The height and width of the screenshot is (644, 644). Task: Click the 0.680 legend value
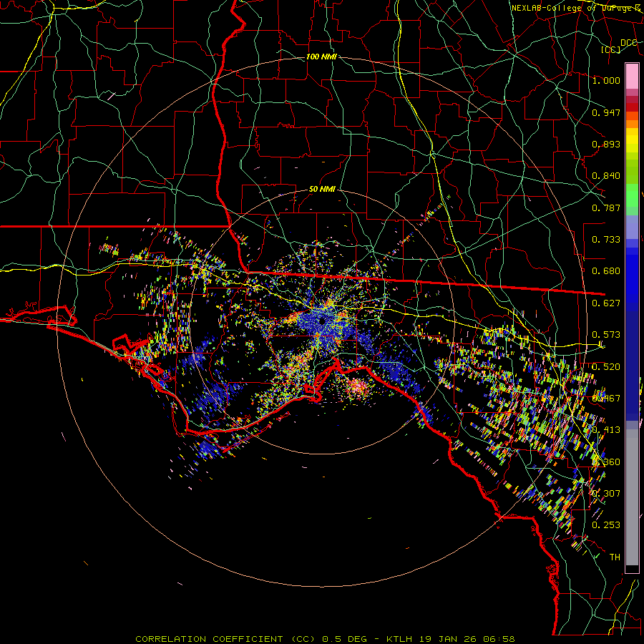(606, 271)
